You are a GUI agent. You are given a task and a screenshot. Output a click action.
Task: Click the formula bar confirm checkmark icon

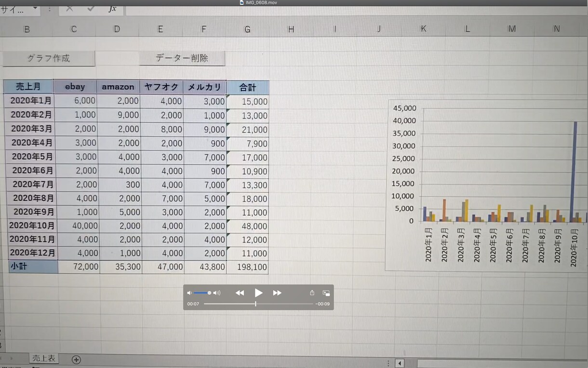click(x=91, y=9)
